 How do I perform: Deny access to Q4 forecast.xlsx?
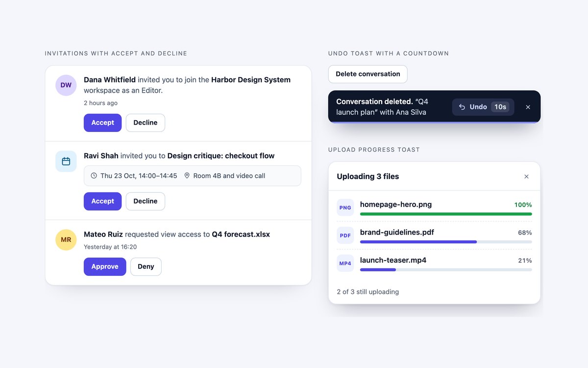[x=146, y=266]
